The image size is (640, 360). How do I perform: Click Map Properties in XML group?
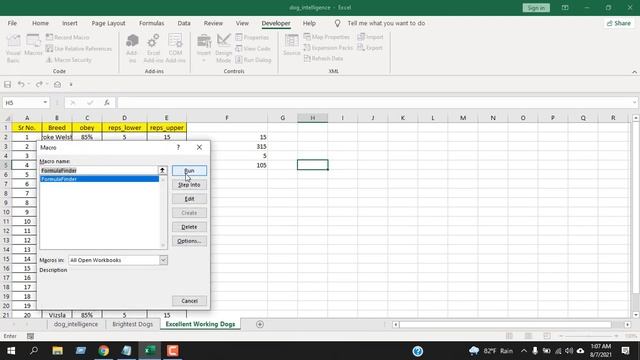(327, 37)
